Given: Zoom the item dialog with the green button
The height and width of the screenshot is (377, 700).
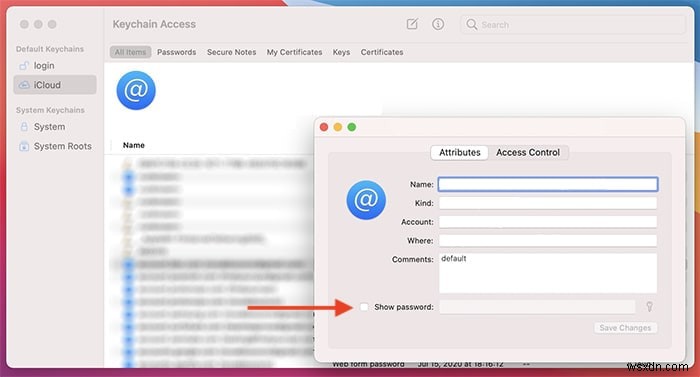Looking at the screenshot, I should [x=352, y=127].
